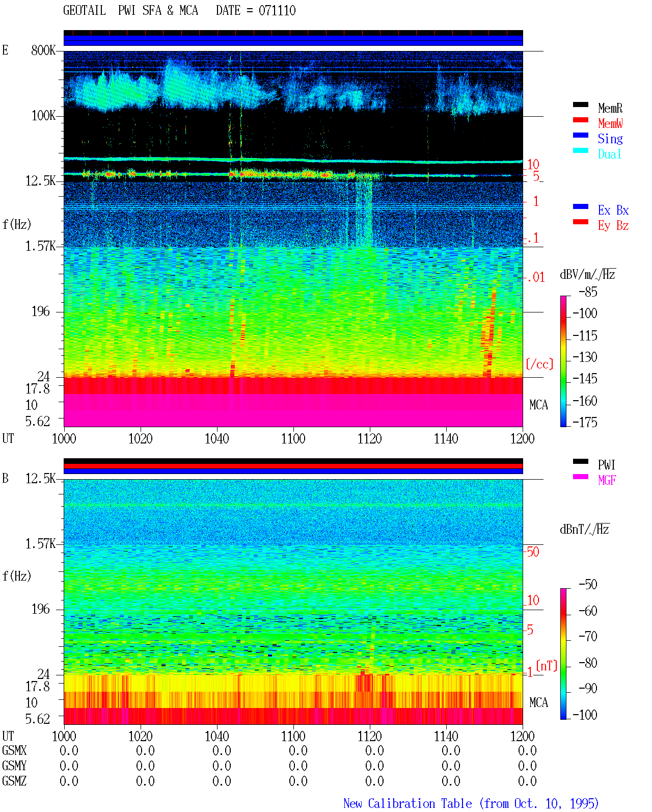Select the "DATE = 071110" text

(x=256, y=11)
